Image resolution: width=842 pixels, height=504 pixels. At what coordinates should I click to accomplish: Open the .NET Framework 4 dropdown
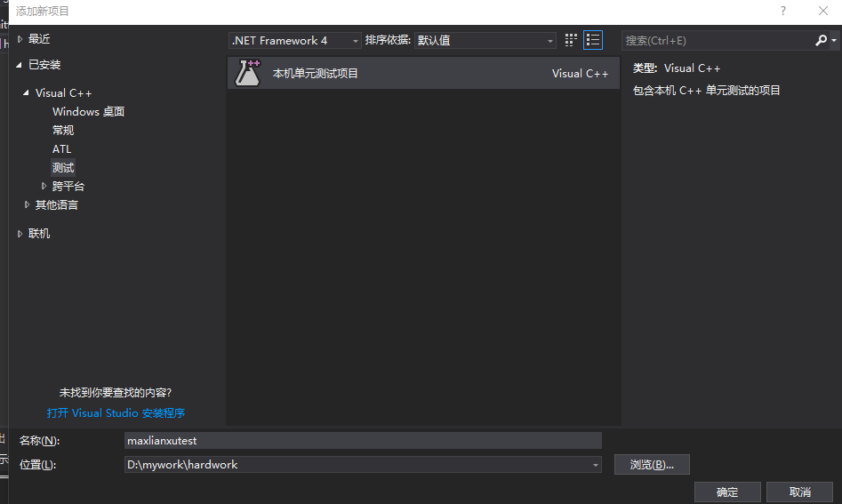[295, 40]
